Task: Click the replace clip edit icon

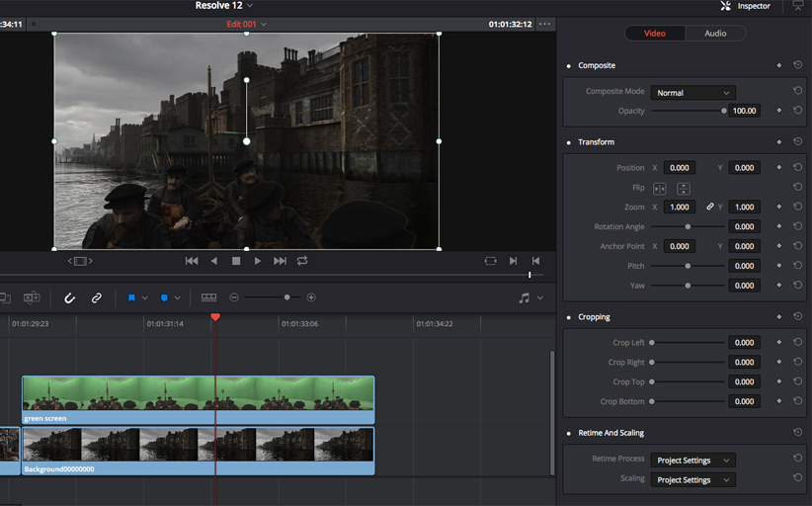Action: tap(32, 297)
